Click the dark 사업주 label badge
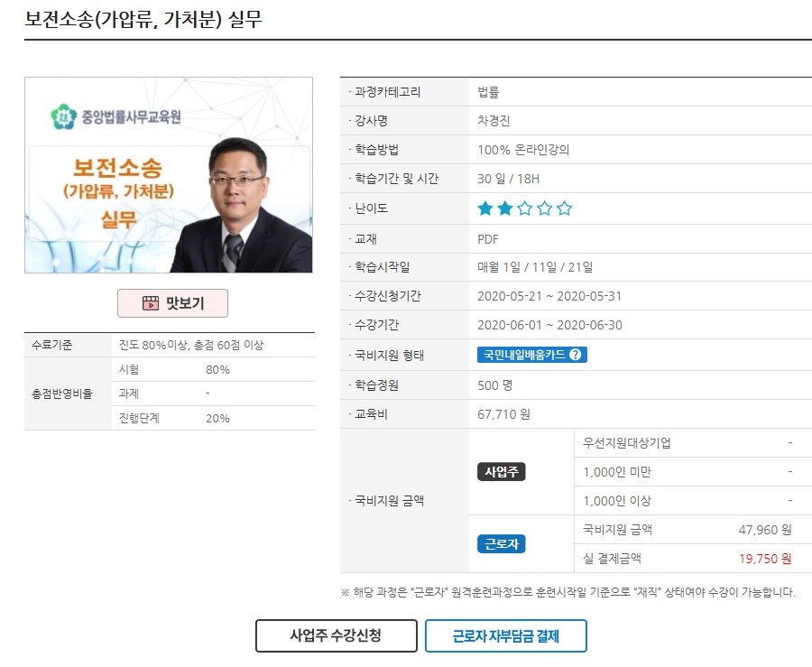The width and height of the screenshot is (812, 667). (x=501, y=472)
